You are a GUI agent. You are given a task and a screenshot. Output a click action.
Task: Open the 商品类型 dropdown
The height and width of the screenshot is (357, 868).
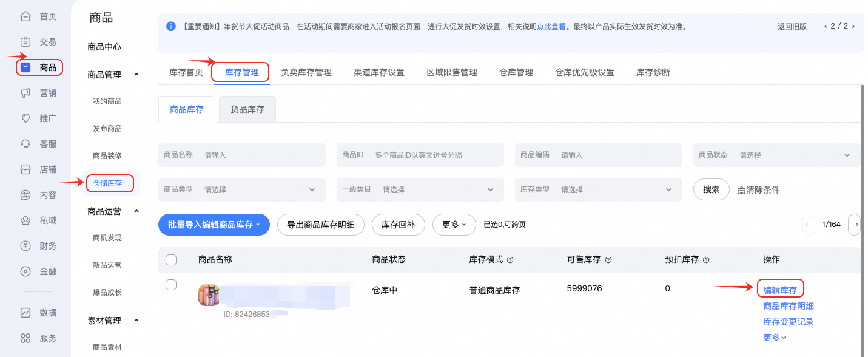[x=242, y=189]
